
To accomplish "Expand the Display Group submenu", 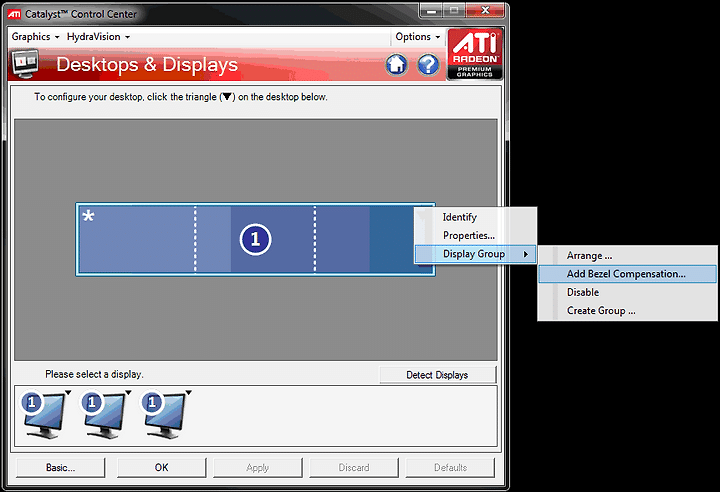I will [476, 254].
